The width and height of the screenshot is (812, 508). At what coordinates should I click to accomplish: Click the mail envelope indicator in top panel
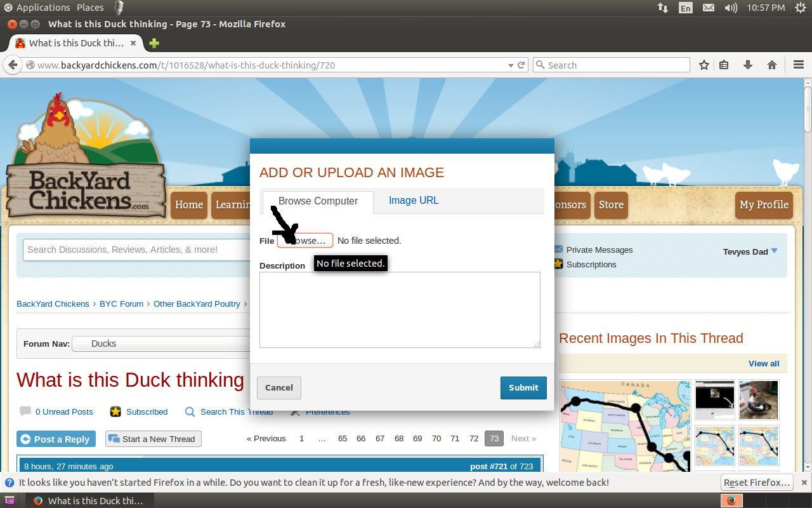coord(708,8)
